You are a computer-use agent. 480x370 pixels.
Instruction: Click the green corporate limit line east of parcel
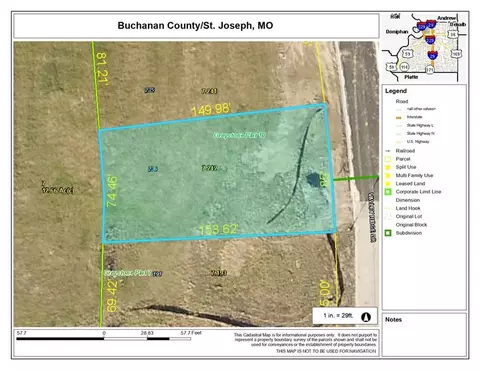(356, 178)
